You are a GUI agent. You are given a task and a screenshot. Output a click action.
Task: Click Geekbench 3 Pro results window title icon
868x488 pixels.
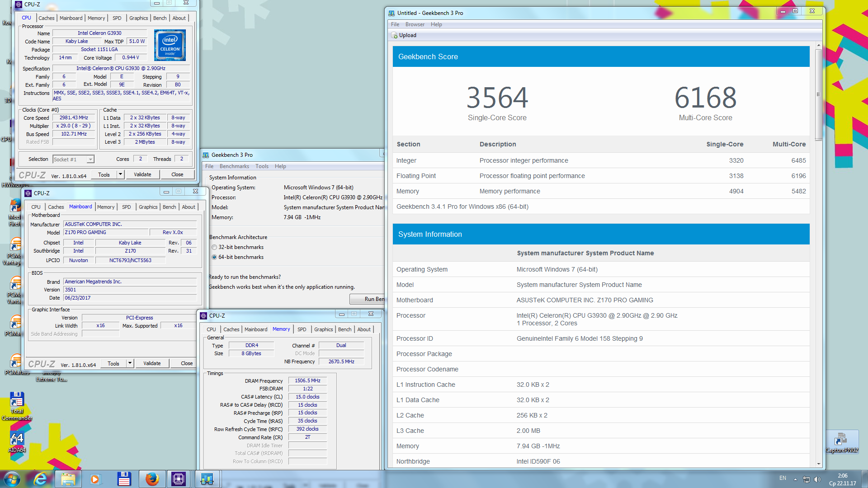click(x=391, y=13)
